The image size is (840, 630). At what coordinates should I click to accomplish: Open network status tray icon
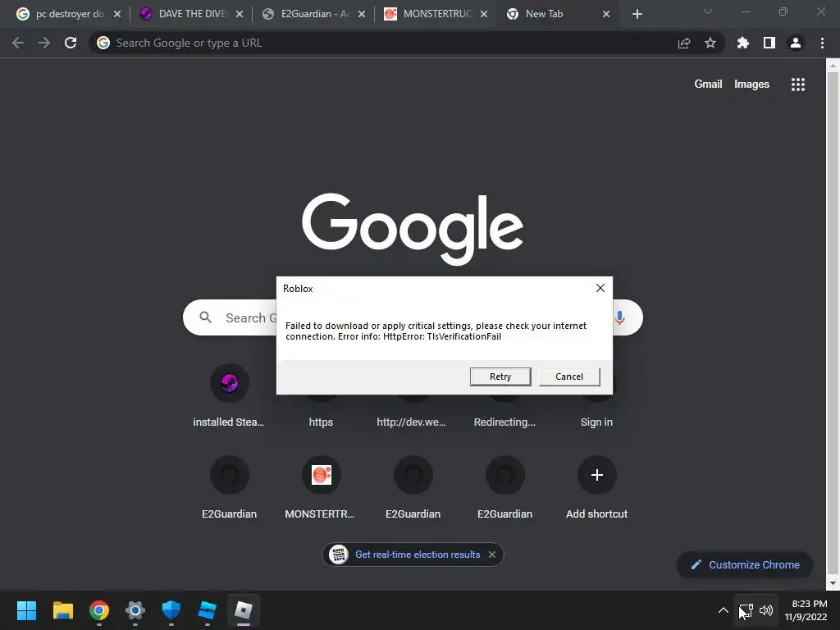tap(746, 610)
